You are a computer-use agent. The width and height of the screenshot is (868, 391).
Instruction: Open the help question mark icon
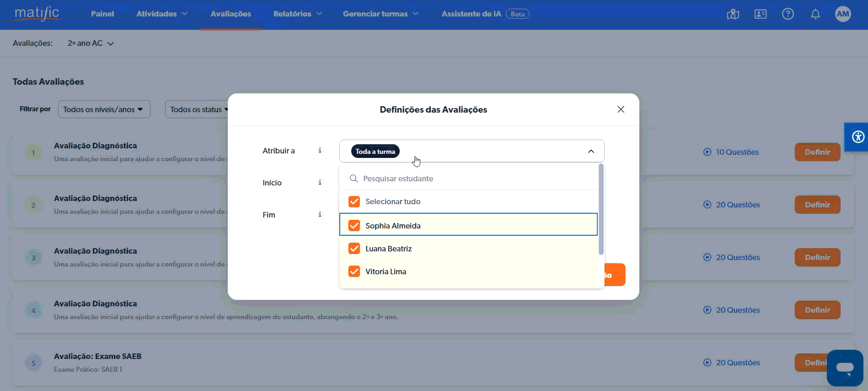(x=788, y=14)
